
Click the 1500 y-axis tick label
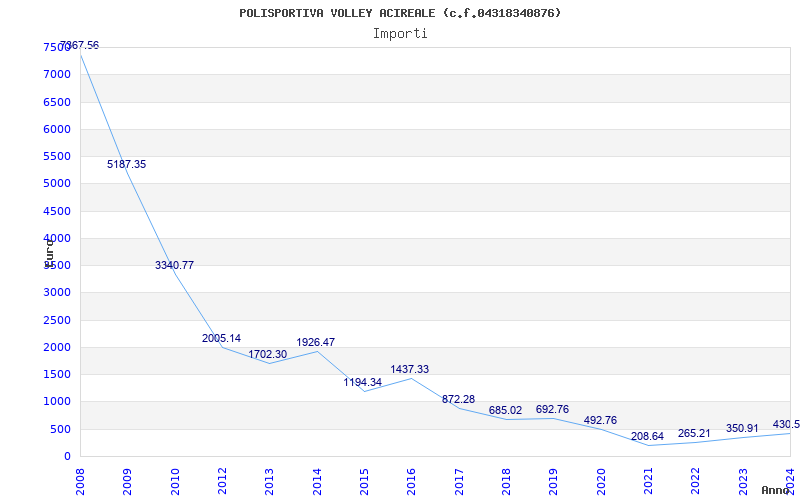[57, 374]
